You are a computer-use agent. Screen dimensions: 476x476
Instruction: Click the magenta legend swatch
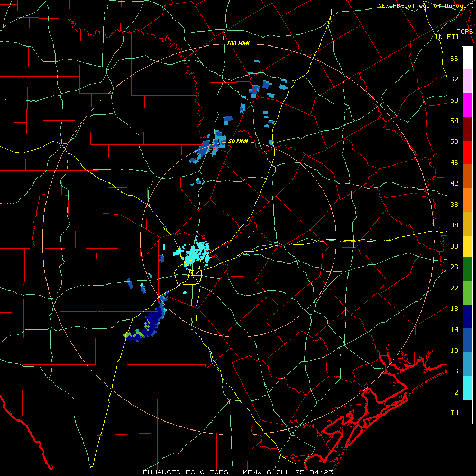[467, 105]
